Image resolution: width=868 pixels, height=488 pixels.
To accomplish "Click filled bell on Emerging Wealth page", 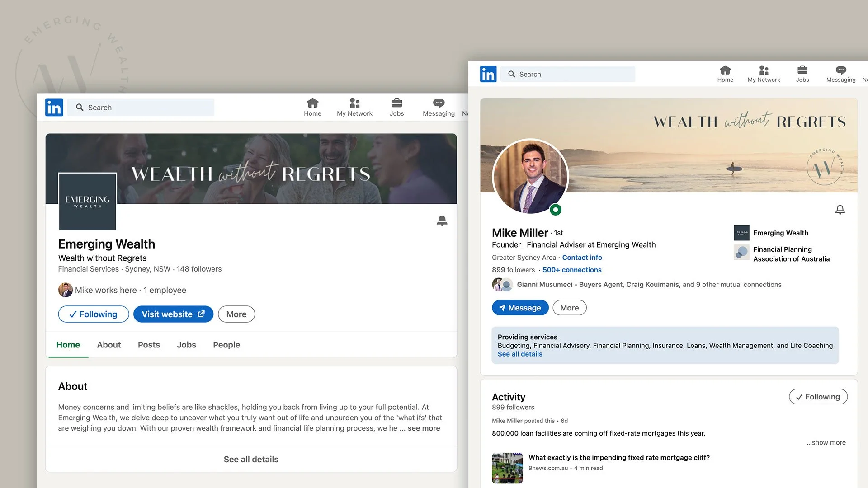I will point(442,221).
